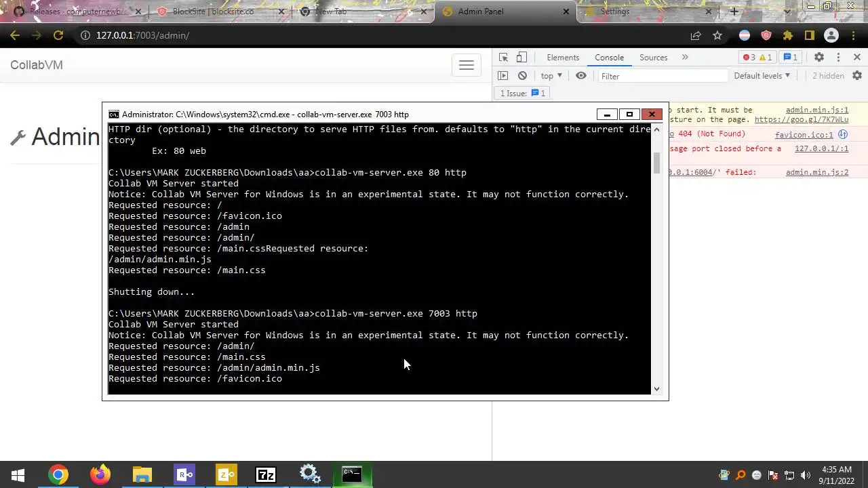This screenshot has height=488, width=868.
Task: Click the cmd.exe title bar system icon
Action: pyautogui.click(x=114, y=115)
